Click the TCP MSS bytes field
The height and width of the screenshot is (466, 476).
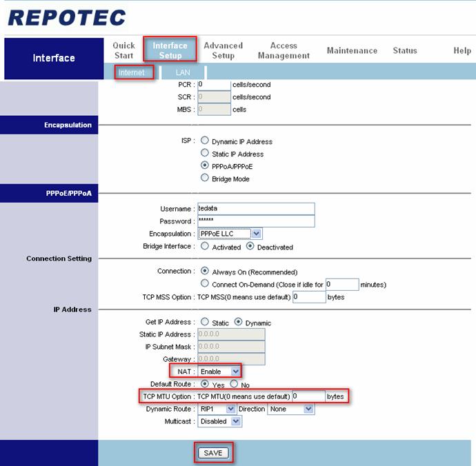coord(309,296)
